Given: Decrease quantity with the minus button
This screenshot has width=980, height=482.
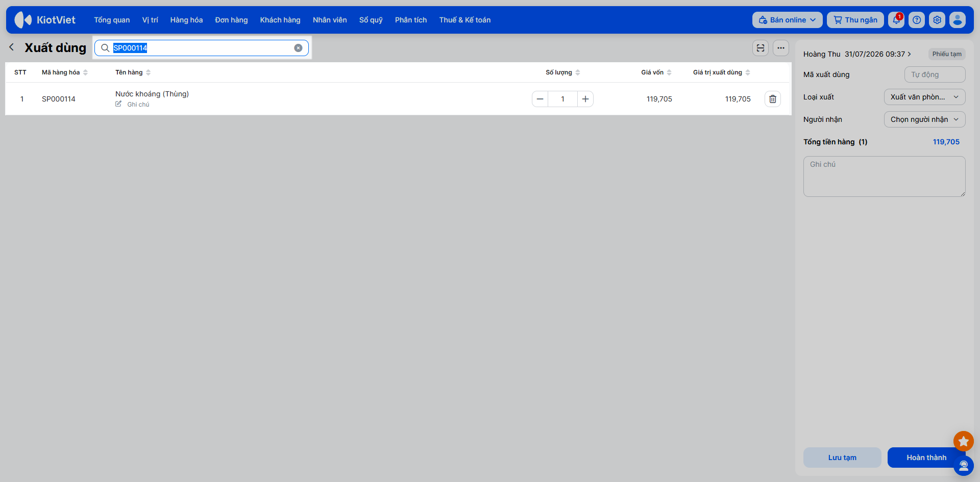Looking at the screenshot, I should [x=540, y=99].
